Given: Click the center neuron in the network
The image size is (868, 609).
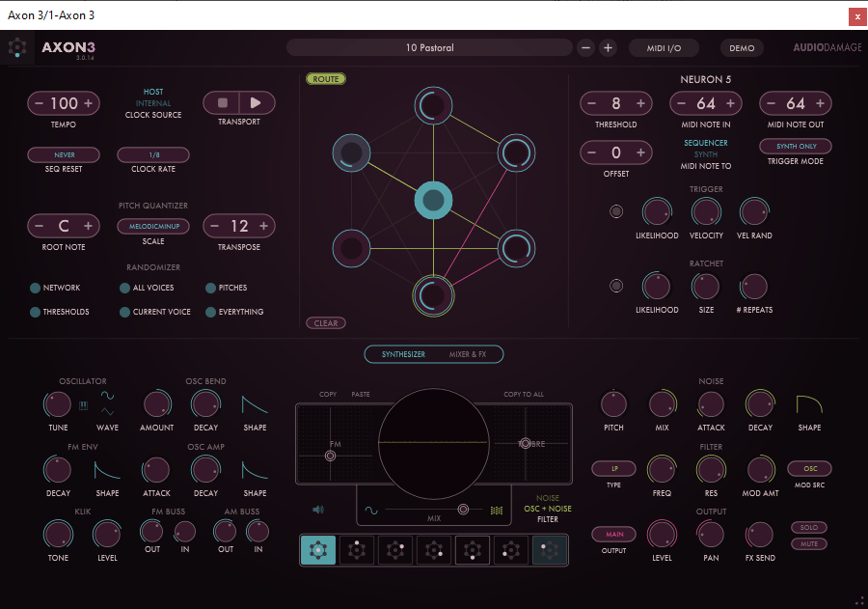Looking at the screenshot, I should [434, 201].
